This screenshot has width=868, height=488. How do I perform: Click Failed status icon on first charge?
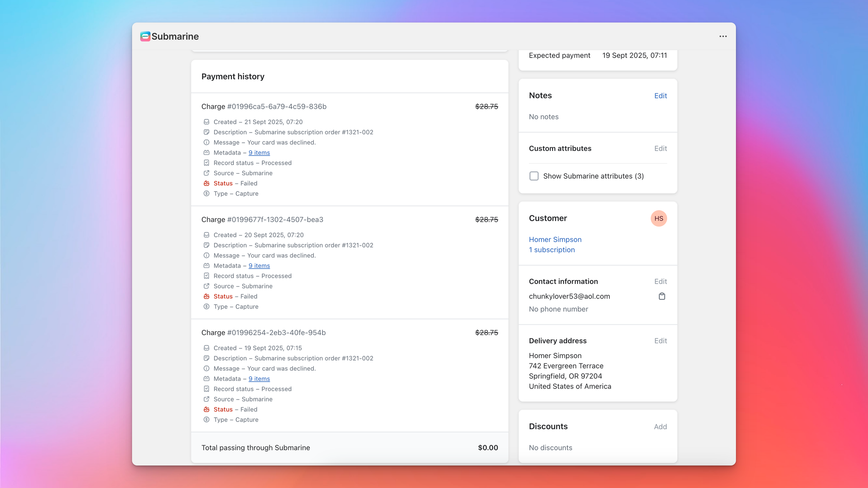tap(206, 183)
